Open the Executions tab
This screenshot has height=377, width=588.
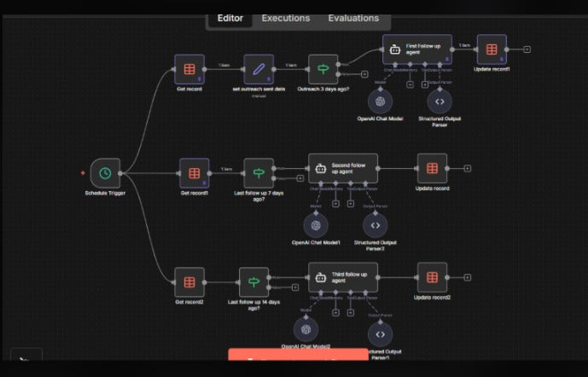click(x=286, y=19)
